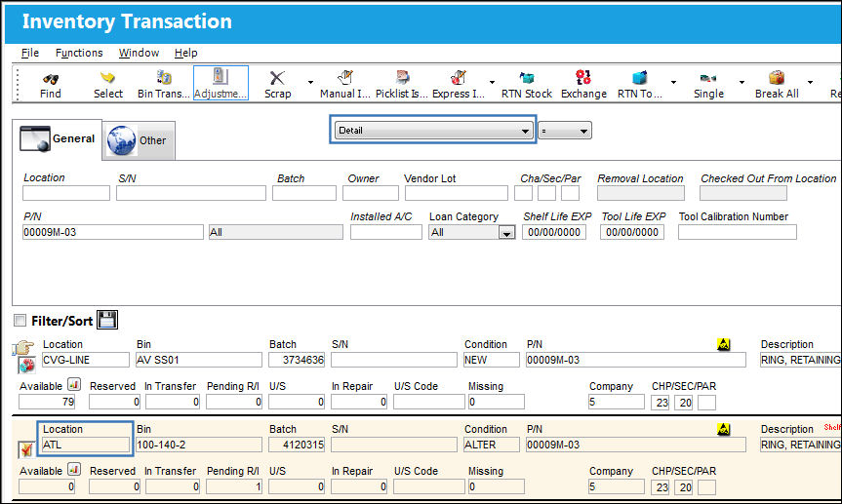842x504 pixels.
Task: Toggle the checked ATL record checkbox
Action: pos(25,448)
